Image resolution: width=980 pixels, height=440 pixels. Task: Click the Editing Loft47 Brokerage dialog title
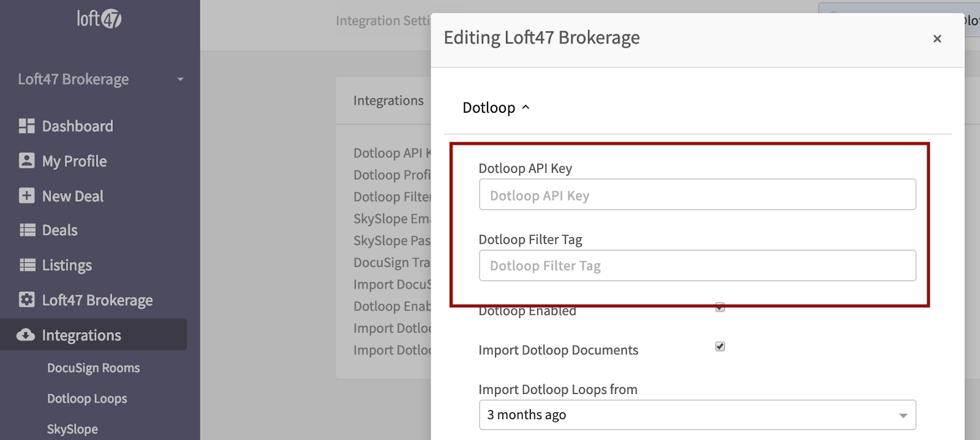pos(541,38)
